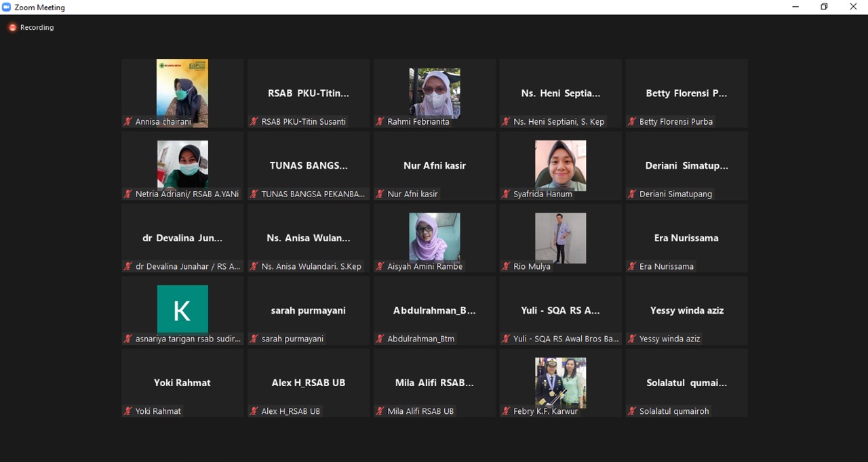Screen dimensions: 868x462
Task: Click muted mic icon beside Febry K.F. Karwur
Action: point(506,411)
